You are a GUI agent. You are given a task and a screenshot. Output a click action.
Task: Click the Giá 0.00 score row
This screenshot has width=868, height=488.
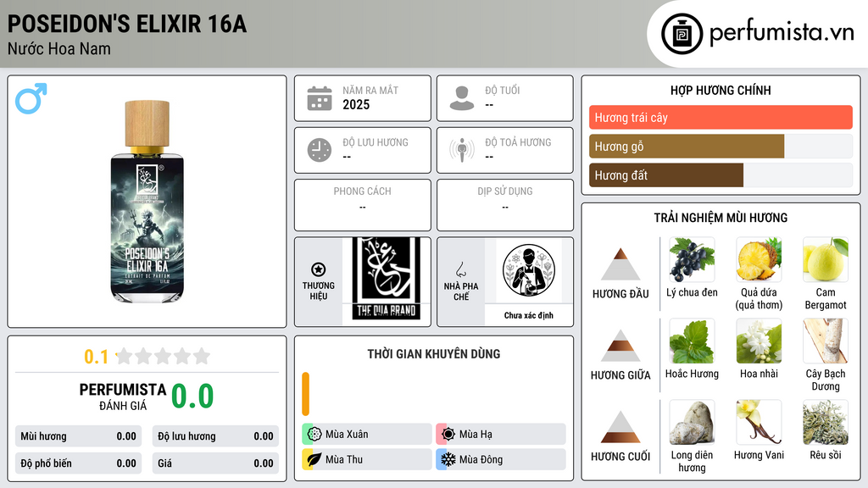(215, 463)
